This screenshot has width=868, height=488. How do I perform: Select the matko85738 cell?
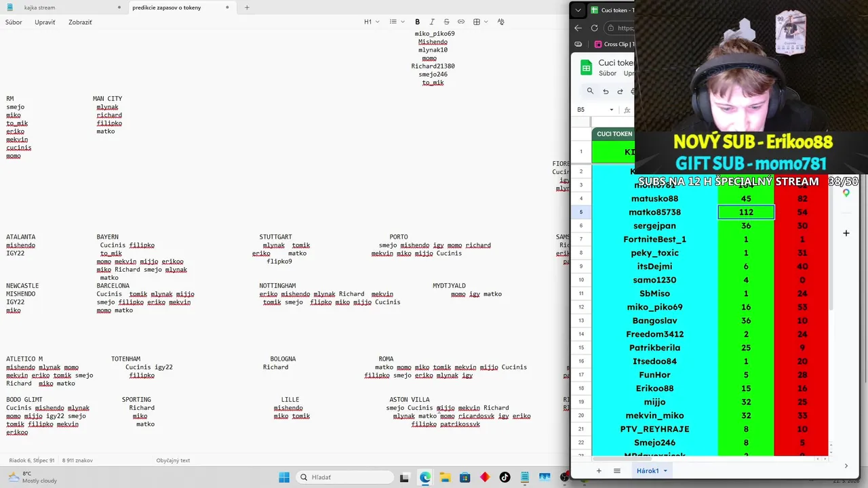[x=654, y=212]
